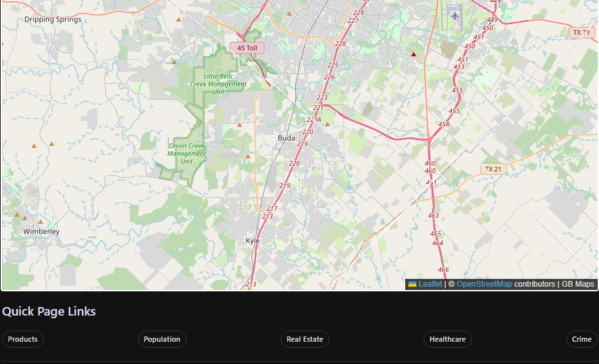Click the Wimberley town label
599x364 pixels.
click(41, 232)
